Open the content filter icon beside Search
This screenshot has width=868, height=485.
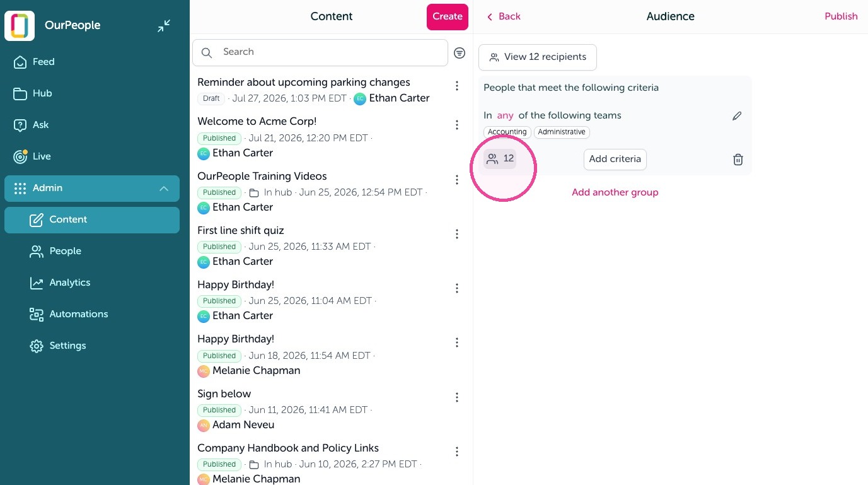[460, 53]
